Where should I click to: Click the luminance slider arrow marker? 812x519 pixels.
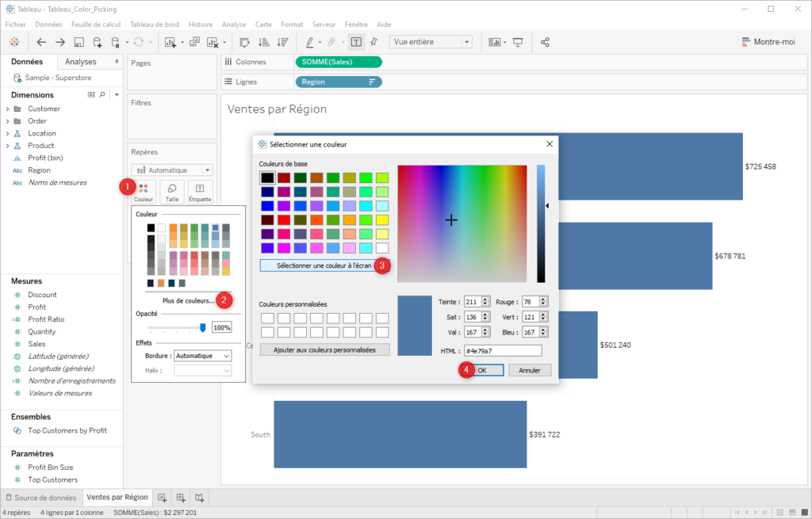click(x=547, y=206)
